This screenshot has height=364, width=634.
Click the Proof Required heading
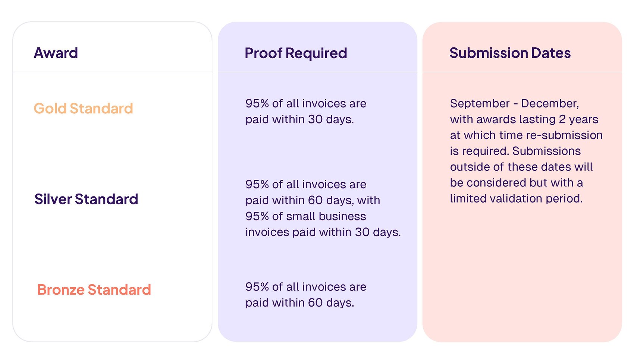pyautogui.click(x=296, y=53)
